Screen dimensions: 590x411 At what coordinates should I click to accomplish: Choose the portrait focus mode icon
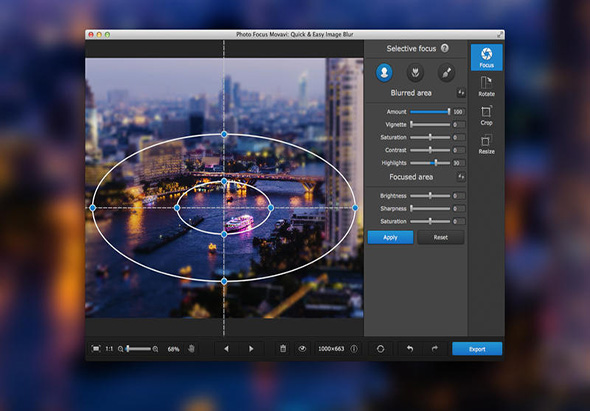384,72
